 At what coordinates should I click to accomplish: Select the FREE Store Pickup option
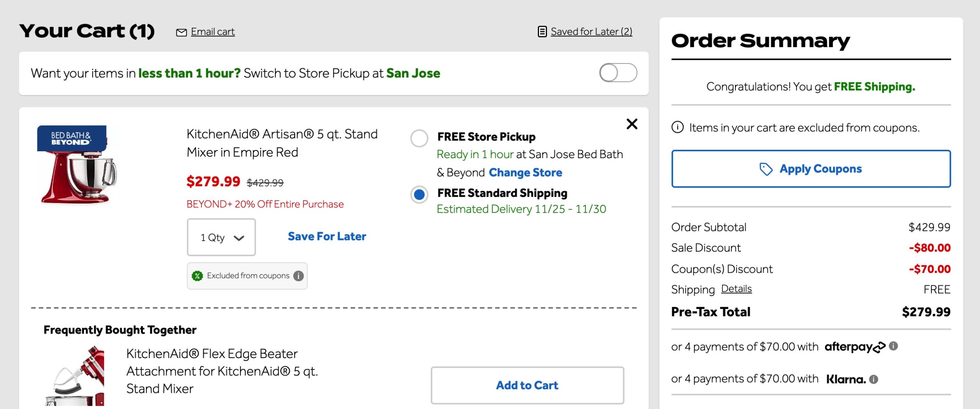tap(420, 139)
